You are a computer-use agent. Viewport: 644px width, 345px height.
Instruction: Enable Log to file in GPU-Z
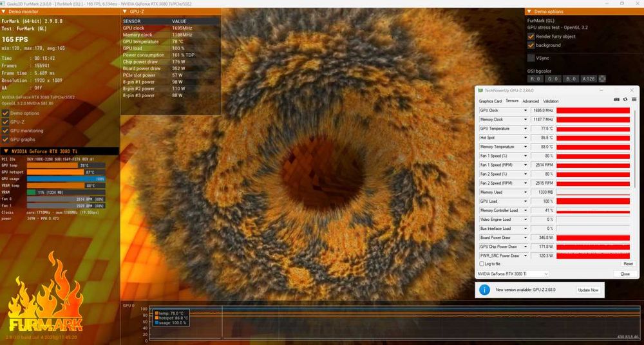pyautogui.click(x=482, y=264)
